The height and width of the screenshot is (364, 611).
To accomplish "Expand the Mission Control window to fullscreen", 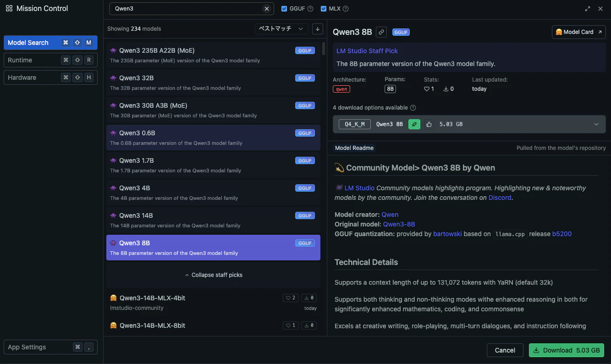I will point(588,9).
